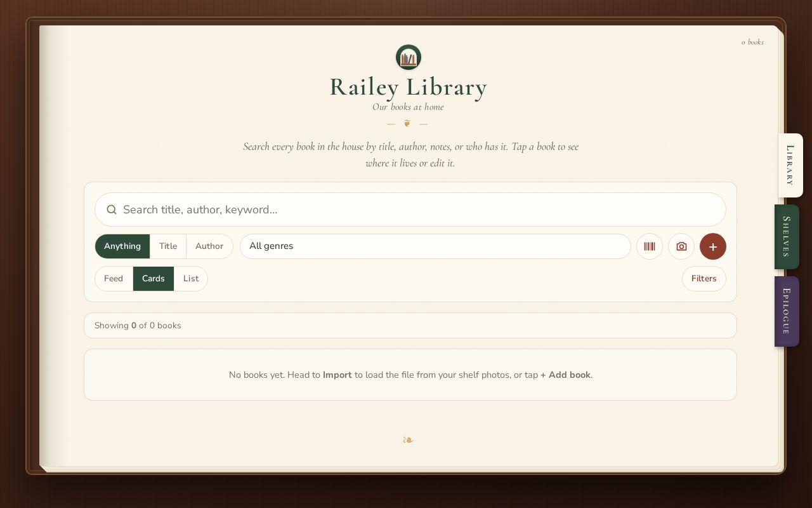The height and width of the screenshot is (508, 812).
Task: Open the barcode scanner
Action: [650, 246]
